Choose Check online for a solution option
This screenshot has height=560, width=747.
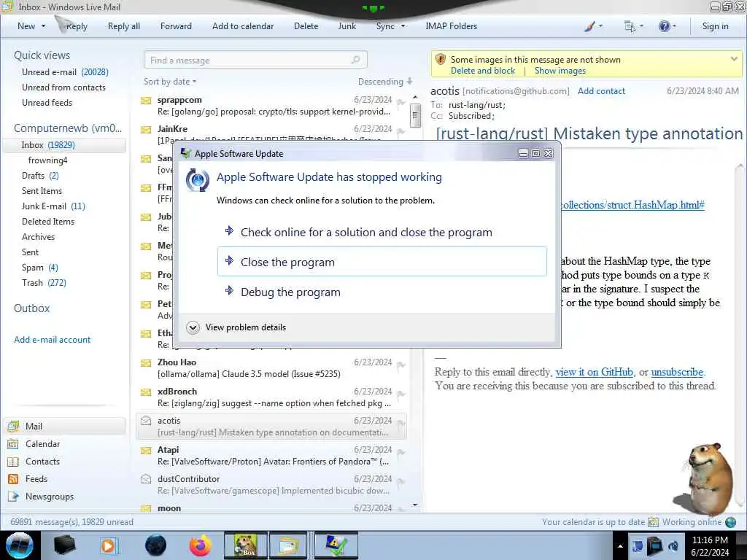click(382, 232)
